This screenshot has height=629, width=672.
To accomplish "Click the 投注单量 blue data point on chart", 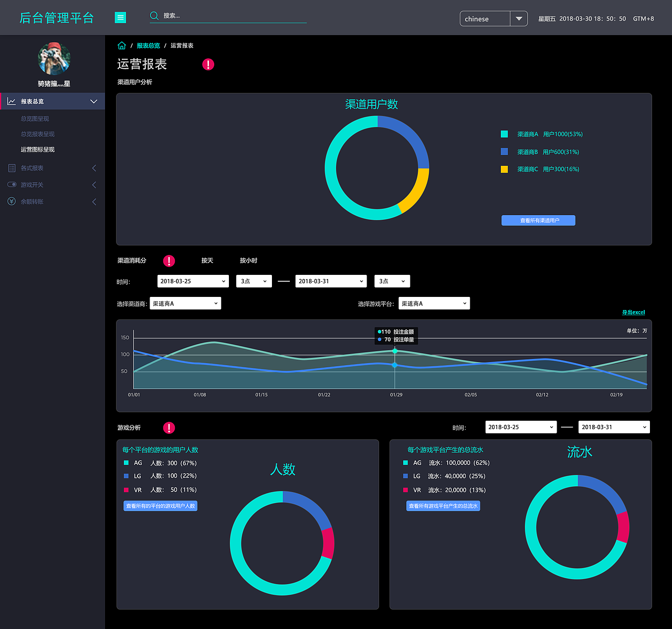I will click(x=395, y=365).
